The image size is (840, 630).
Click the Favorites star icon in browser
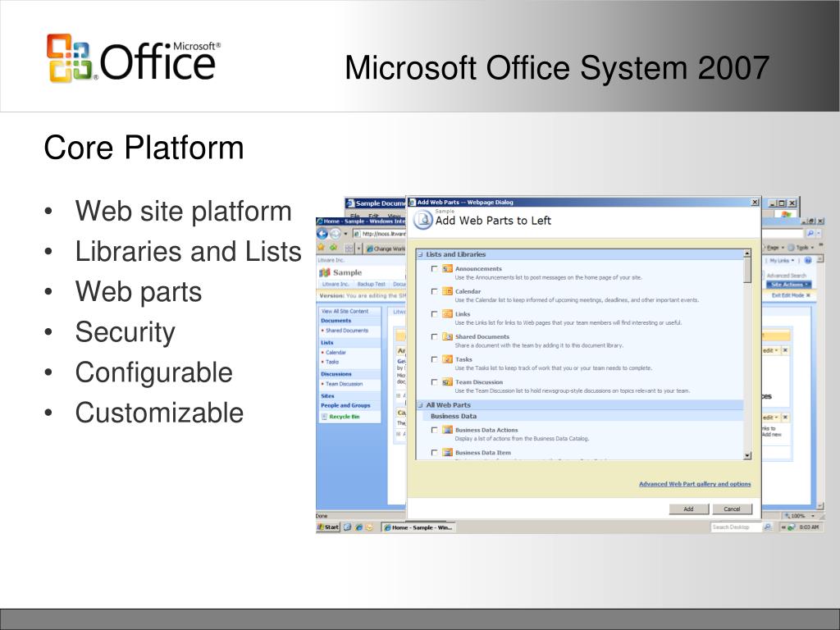[x=322, y=248]
